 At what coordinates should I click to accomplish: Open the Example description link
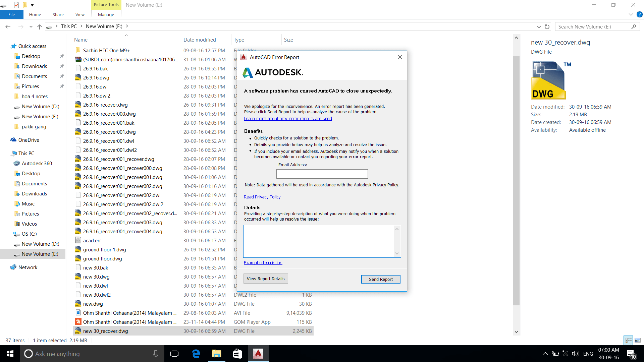pyautogui.click(x=263, y=262)
